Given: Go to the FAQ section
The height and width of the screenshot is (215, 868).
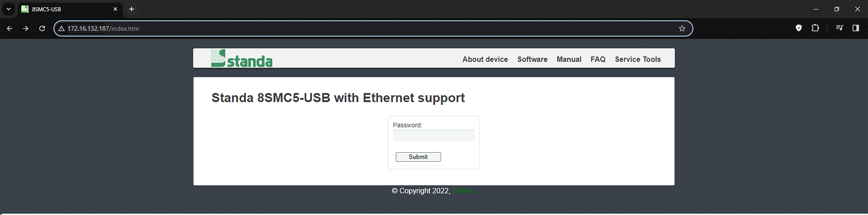Looking at the screenshot, I should (598, 59).
